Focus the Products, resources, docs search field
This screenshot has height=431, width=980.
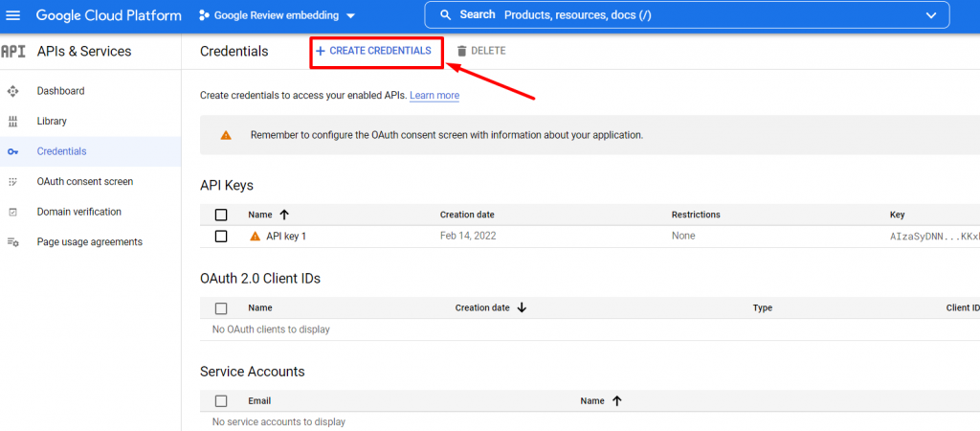[686, 15]
